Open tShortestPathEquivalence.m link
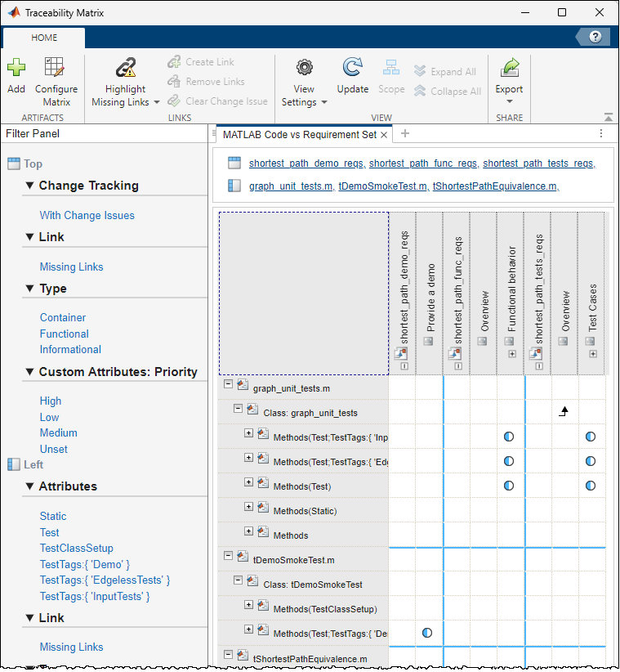This screenshot has width=620, height=672. (x=496, y=186)
